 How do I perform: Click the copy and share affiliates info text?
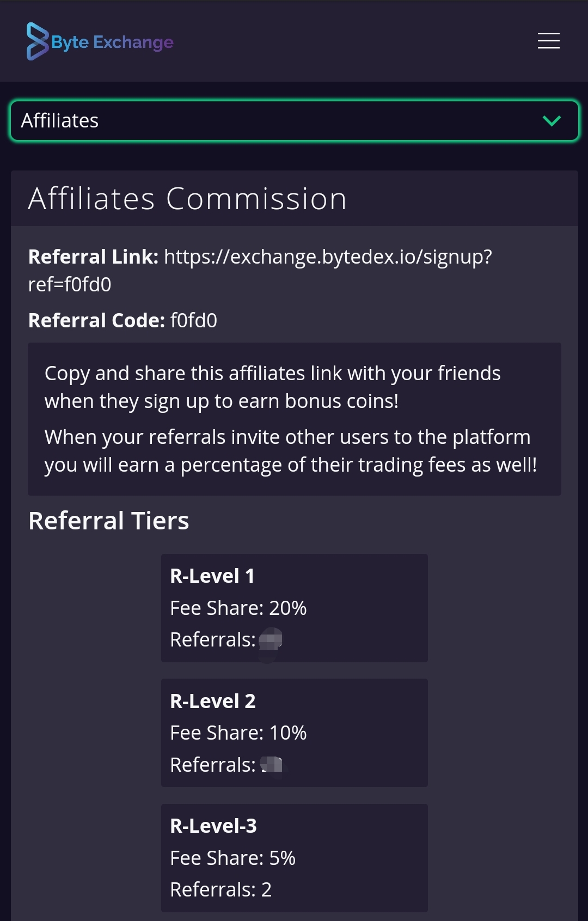(272, 387)
